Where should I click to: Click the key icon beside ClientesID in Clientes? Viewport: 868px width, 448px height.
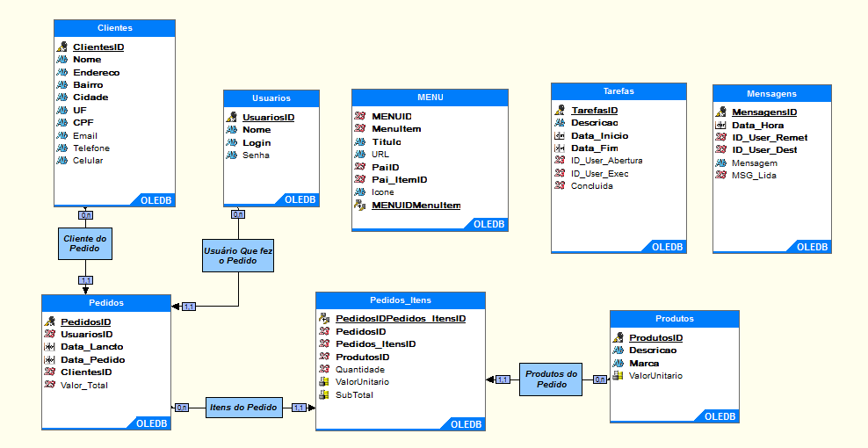[62, 47]
